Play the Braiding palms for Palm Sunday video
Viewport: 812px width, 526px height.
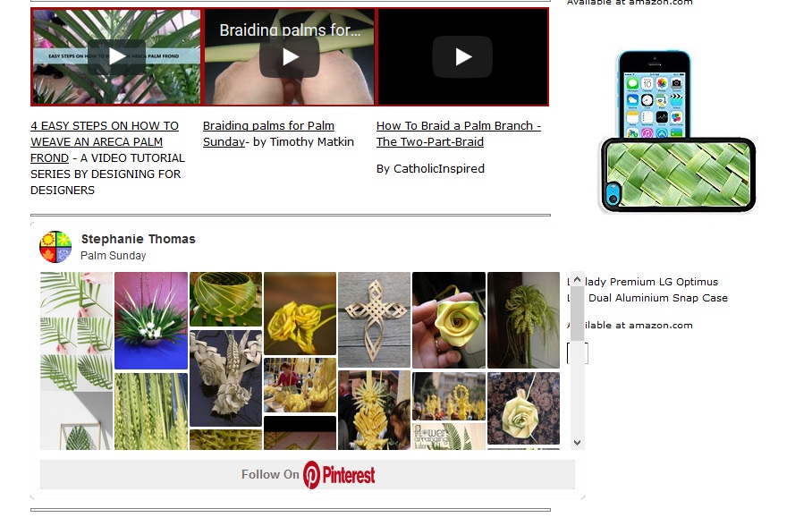(290, 57)
